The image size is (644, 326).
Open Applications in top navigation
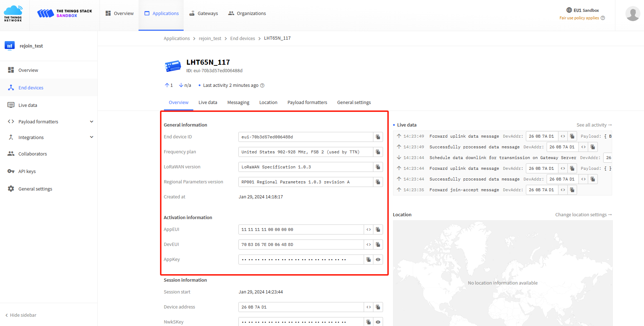[161, 14]
